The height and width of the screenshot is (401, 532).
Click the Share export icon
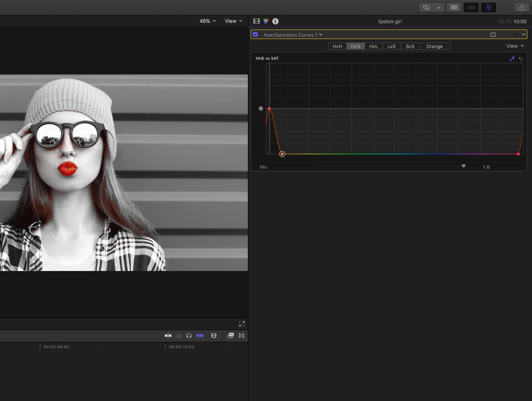point(522,7)
